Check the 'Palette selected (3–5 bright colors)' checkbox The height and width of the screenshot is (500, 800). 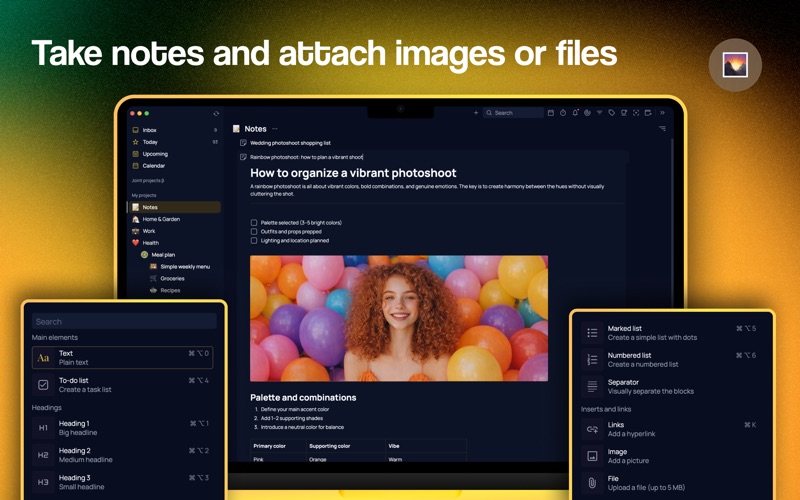pyautogui.click(x=254, y=222)
